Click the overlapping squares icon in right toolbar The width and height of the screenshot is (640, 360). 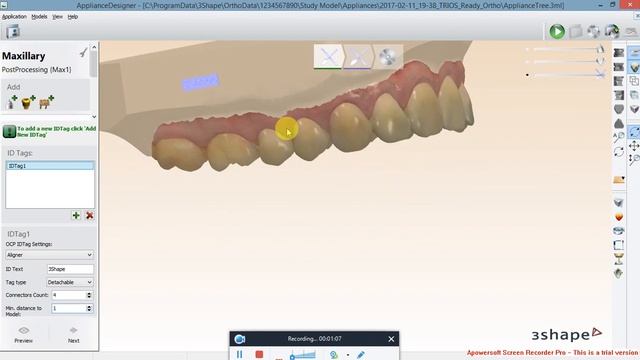click(x=634, y=81)
